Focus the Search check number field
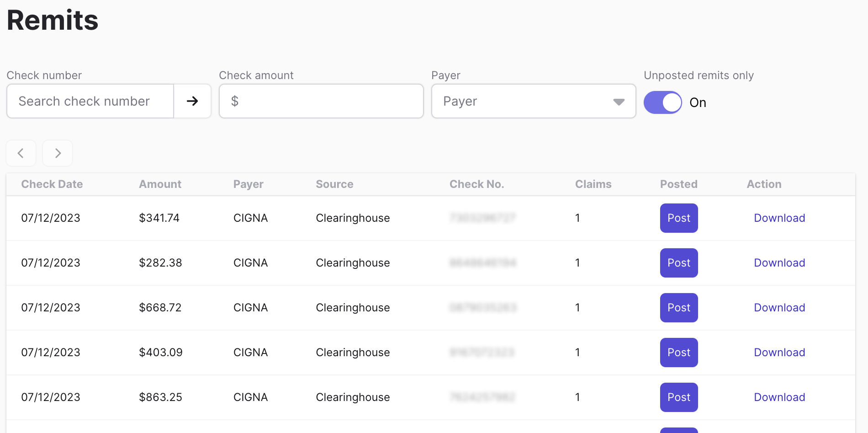Image resolution: width=868 pixels, height=433 pixels. point(90,101)
